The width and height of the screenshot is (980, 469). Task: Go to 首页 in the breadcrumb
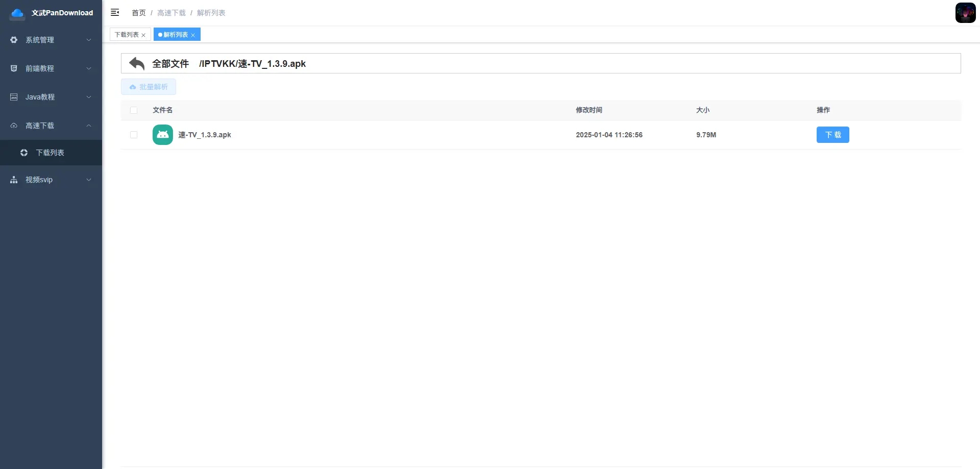click(x=138, y=13)
